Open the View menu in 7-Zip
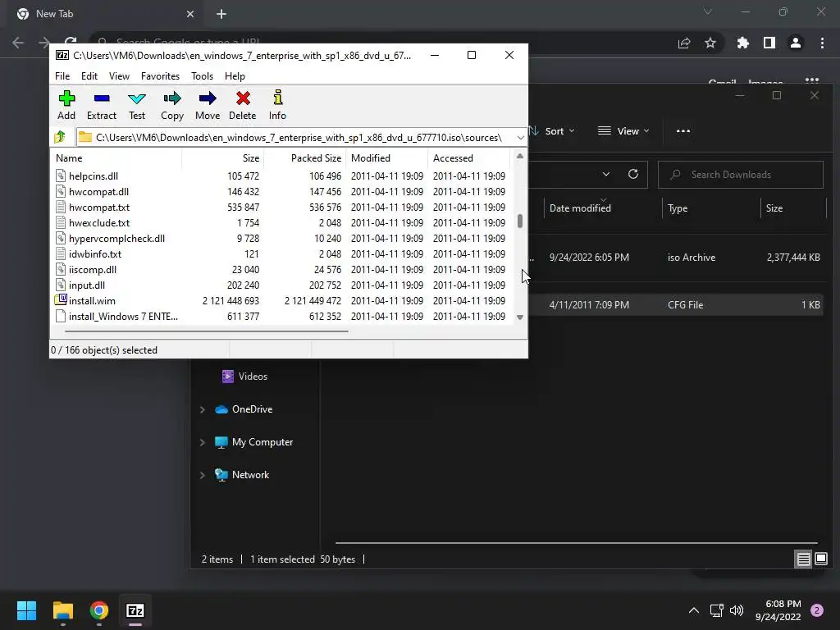The image size is (840, 630). (119, 76)
